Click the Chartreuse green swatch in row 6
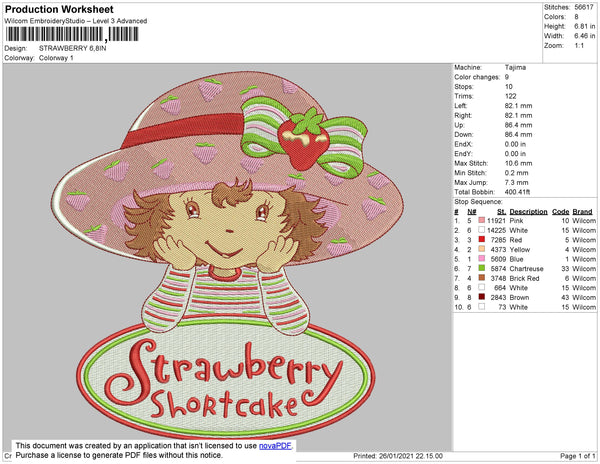This screenshot has width=600, height=464. (x=482, y=268)
